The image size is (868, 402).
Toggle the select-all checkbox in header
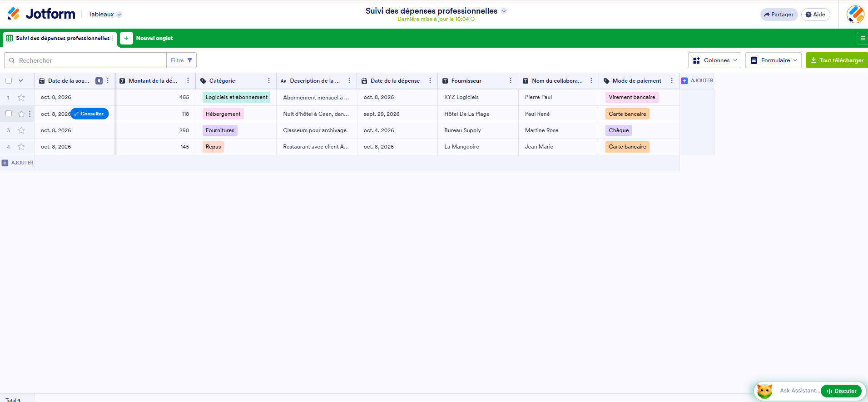point(9,81)
